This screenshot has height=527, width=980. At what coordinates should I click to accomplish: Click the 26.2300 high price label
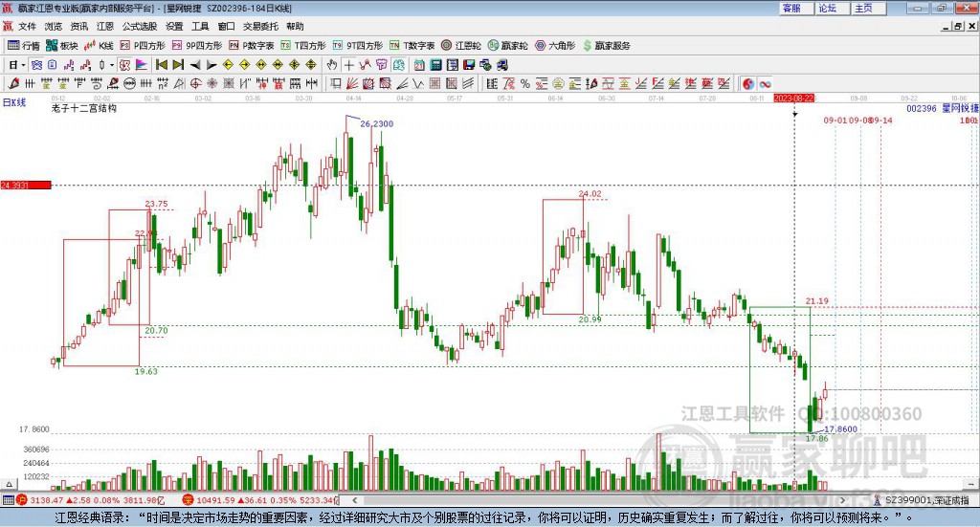[x=377, y=123]
